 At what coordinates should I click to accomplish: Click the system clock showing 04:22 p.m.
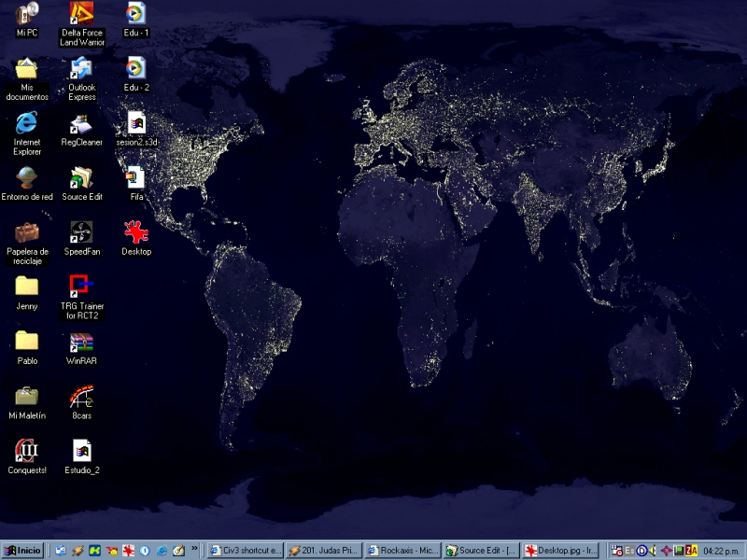point(721,551)
